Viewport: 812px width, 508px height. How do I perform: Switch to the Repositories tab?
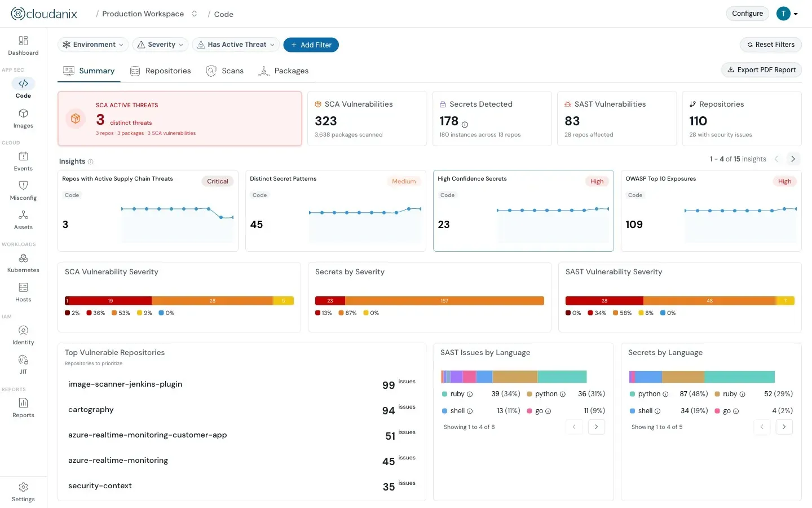[161, 71]
